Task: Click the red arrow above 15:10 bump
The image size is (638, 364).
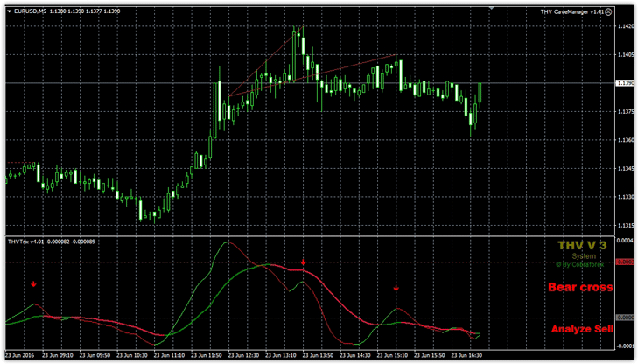Action: point(396,288)
